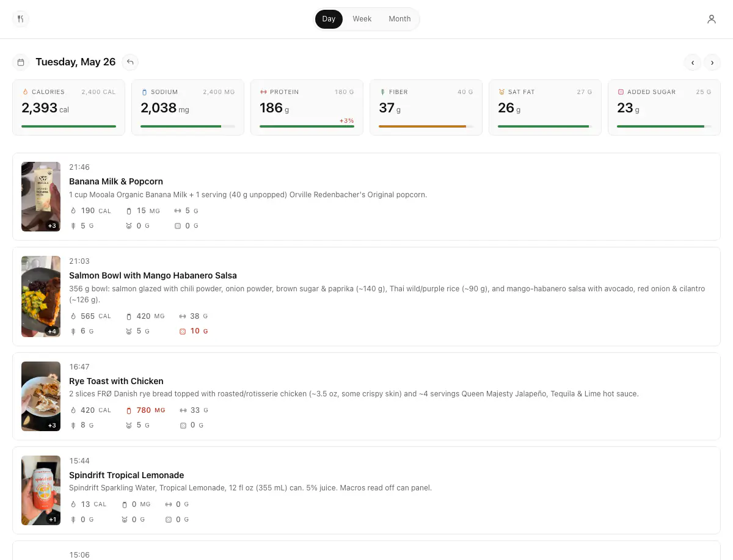Click fiber icon next to 6 G
This screenshot has height=560, width=733.
[x=73, y=331]
